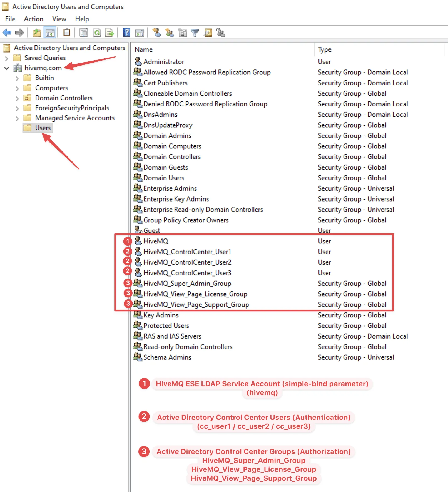The image size is (448, 492).
Task: Select ForeignSecurityPrincipals in the tree
Action: [72, 108]
